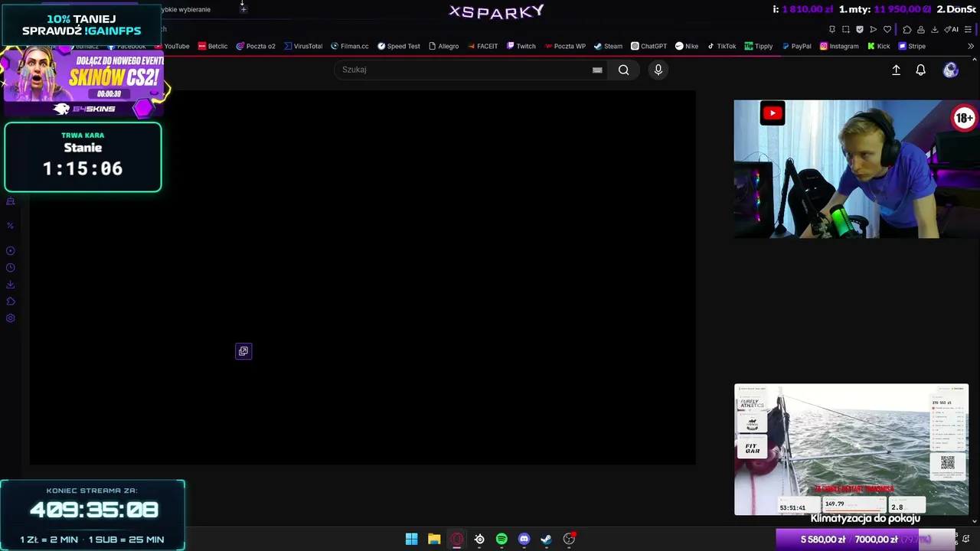This screenshot has height=551, width=980.
Task: Open the PayPal bookmark
Action: (797, 46)
